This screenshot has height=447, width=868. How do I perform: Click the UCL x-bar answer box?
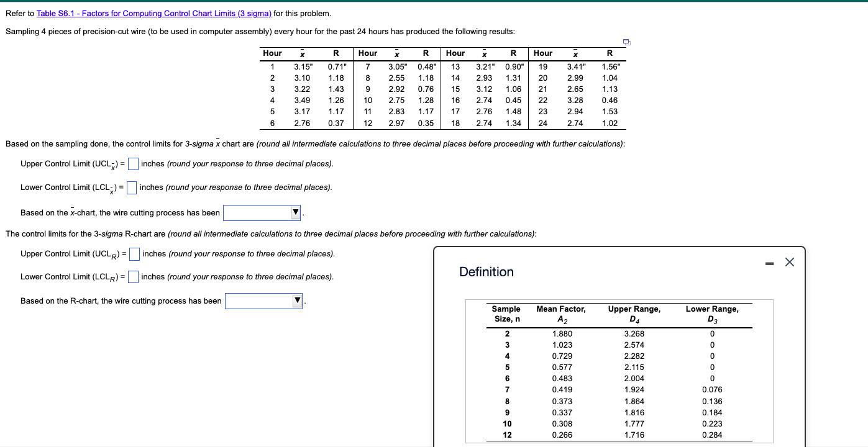coord(132,163)
